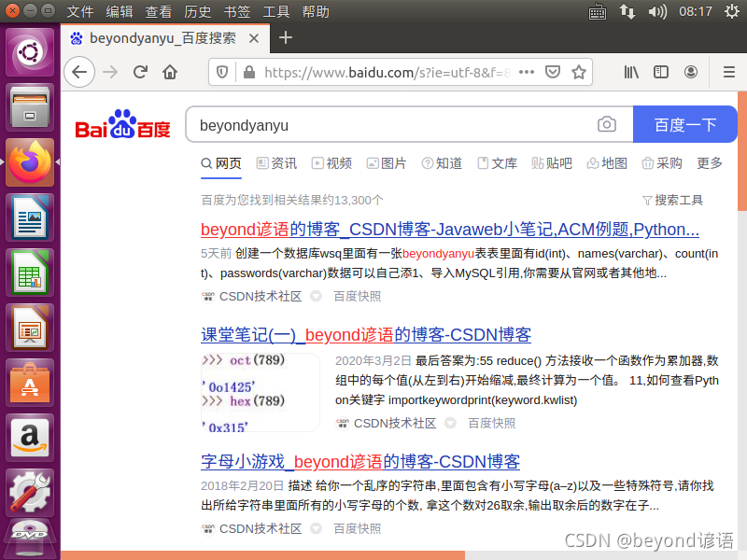Click the tracking protection shield icon
The height and width of the screenshot is (560, 747).
(x=223, y=71)
